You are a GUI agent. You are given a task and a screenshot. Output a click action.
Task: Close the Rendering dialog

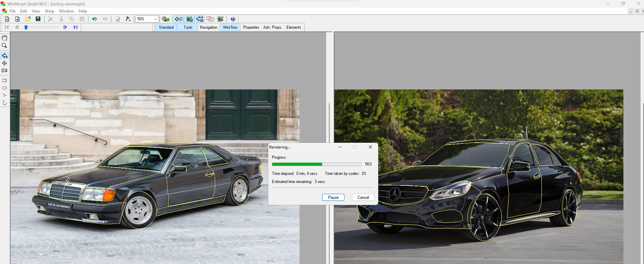(x=370, y=147)
